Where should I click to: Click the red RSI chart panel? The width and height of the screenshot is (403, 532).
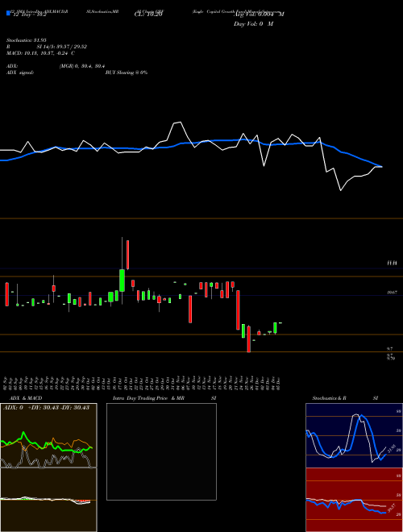354,500
